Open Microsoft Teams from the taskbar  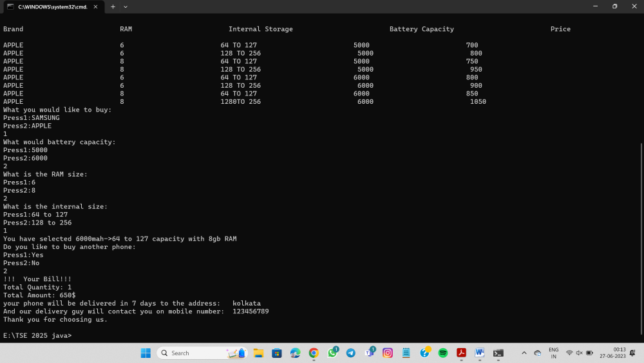pos(369,353)
